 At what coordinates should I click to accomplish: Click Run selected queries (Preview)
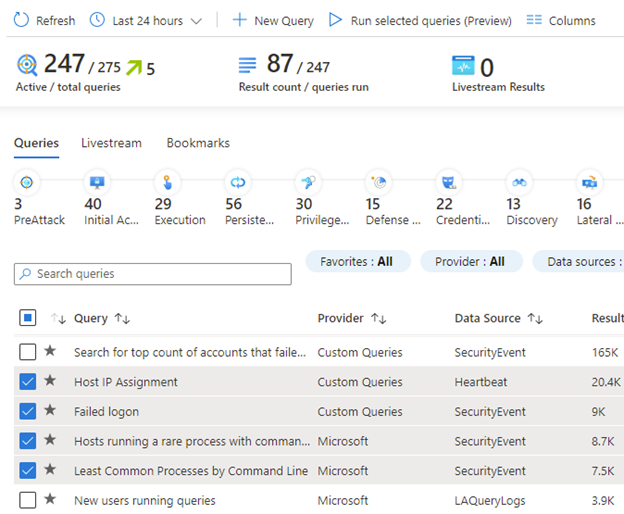point(431,20)
